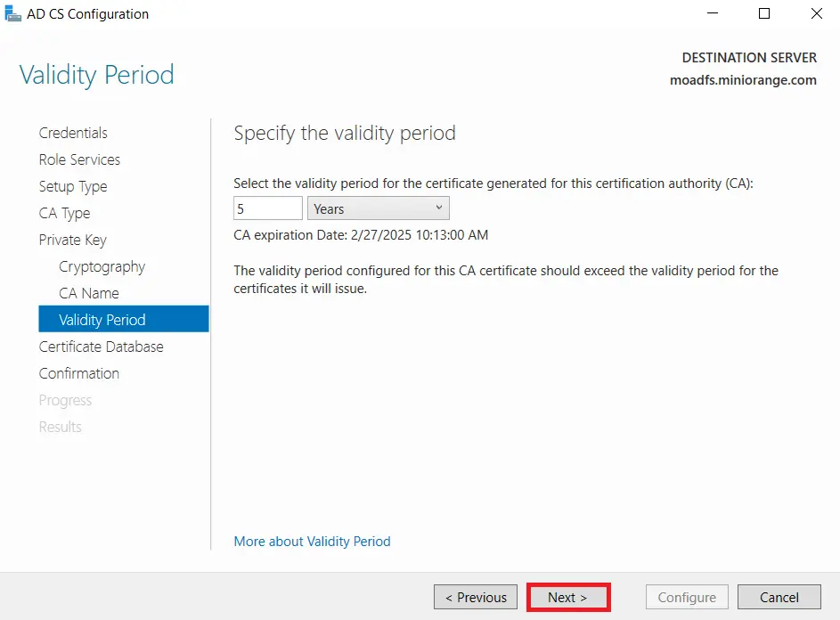The image size is (840, 620).
Task: Select the dropdown arrow next to Years
Action: tap(439, 208)
